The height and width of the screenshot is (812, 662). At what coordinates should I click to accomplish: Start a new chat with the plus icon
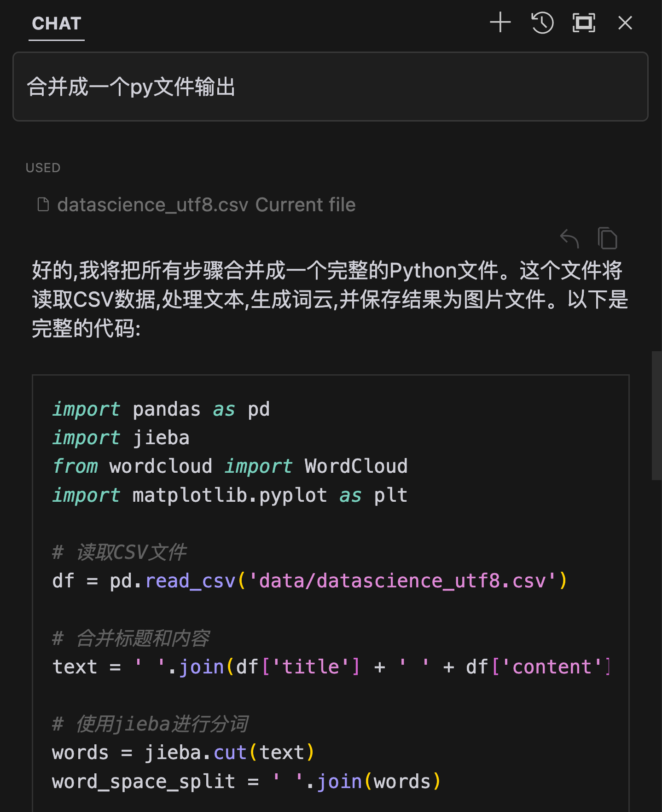pos(500,22)
